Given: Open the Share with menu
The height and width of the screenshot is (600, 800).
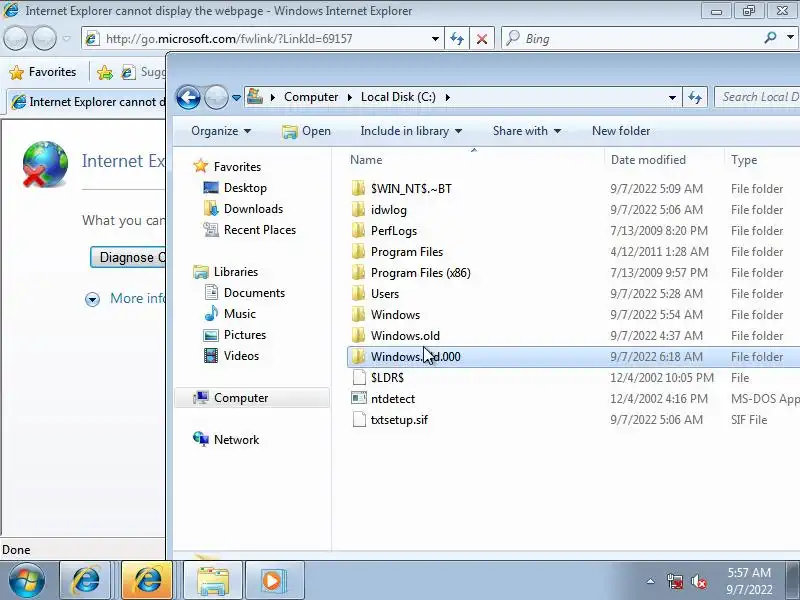Looking at the screenshot, I should coord(527,131).
